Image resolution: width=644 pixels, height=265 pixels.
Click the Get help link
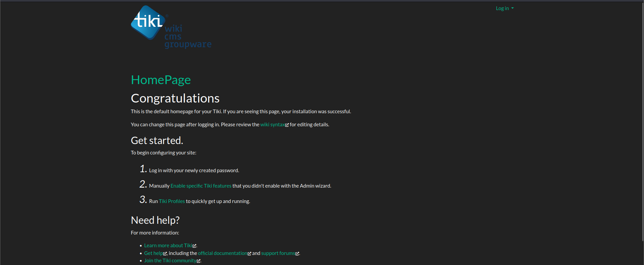tap(153, 253)
